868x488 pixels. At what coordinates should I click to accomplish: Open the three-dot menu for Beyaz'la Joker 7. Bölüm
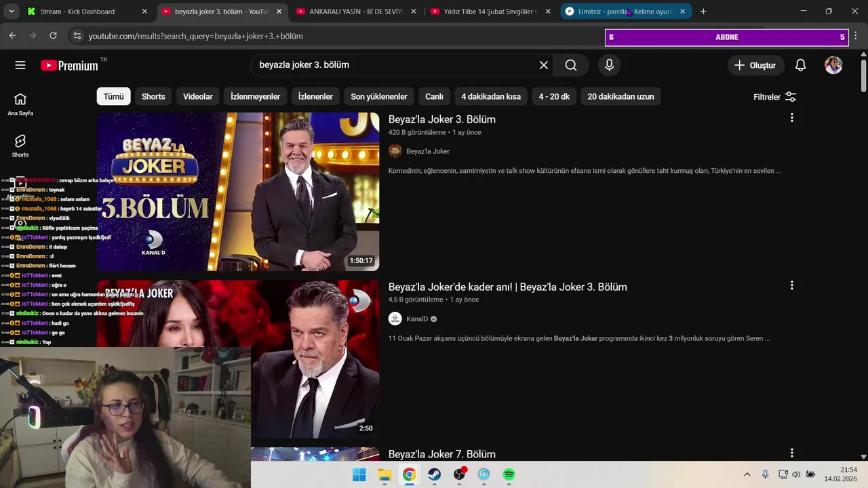[x=791, y=453]
